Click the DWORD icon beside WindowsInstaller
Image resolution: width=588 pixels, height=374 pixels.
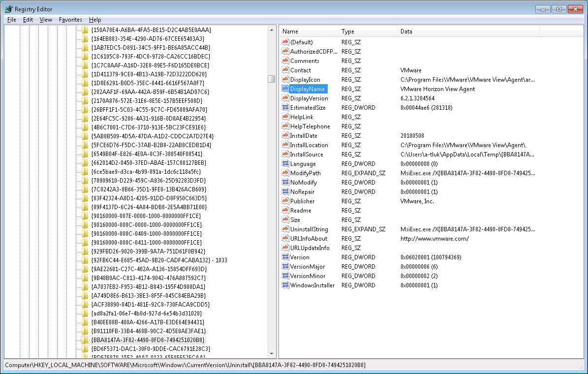coord(285,285)
